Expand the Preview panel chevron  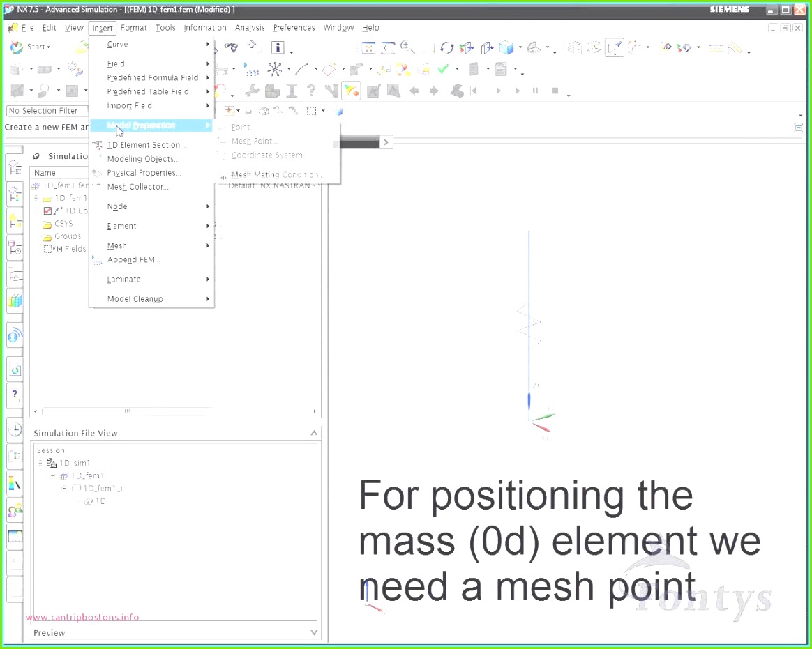tap(314, 632)
